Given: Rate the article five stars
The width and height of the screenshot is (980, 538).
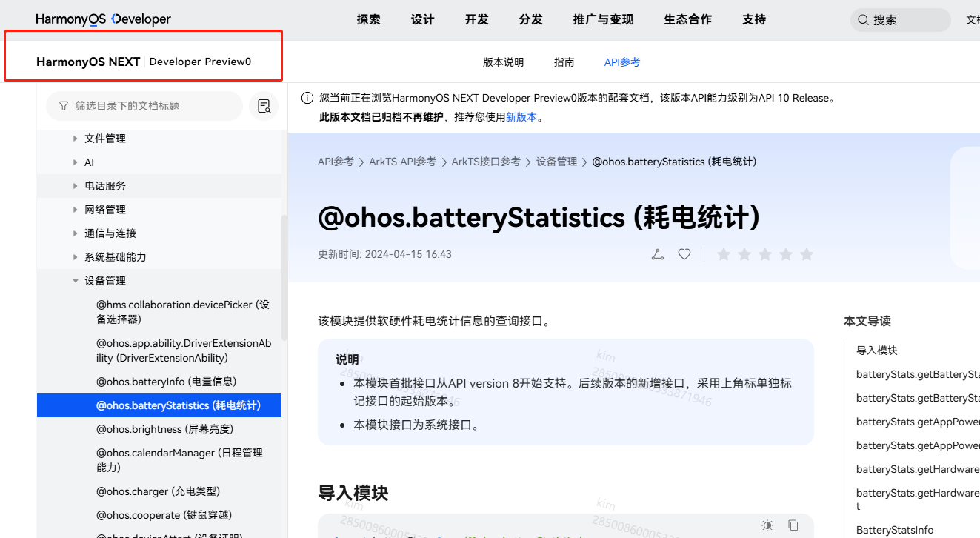Looking at the screenshot, I should 807,254.
